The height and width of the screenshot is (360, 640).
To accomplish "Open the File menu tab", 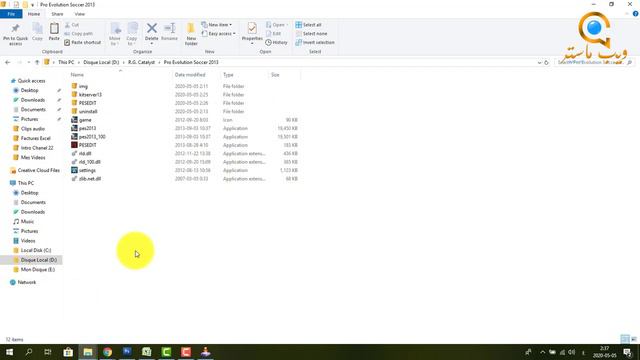I will [11, 14].
